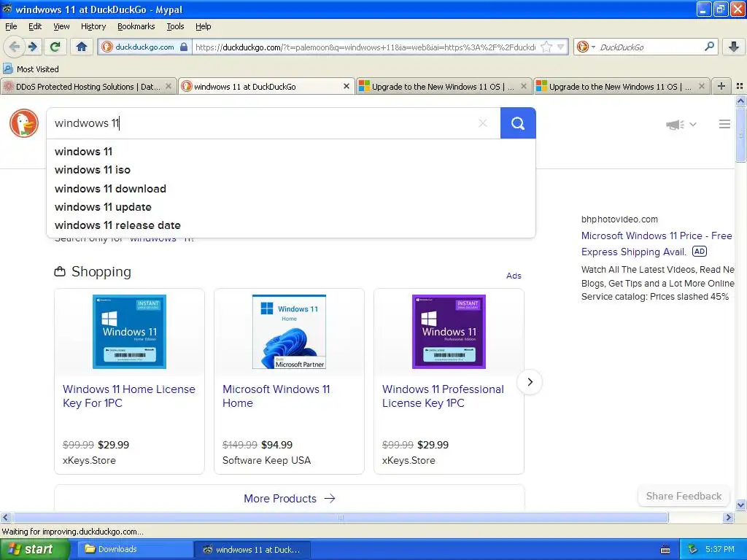Click the blue DuckDuckGo search button
Screen dimensions: 747x560
point(518,123)
